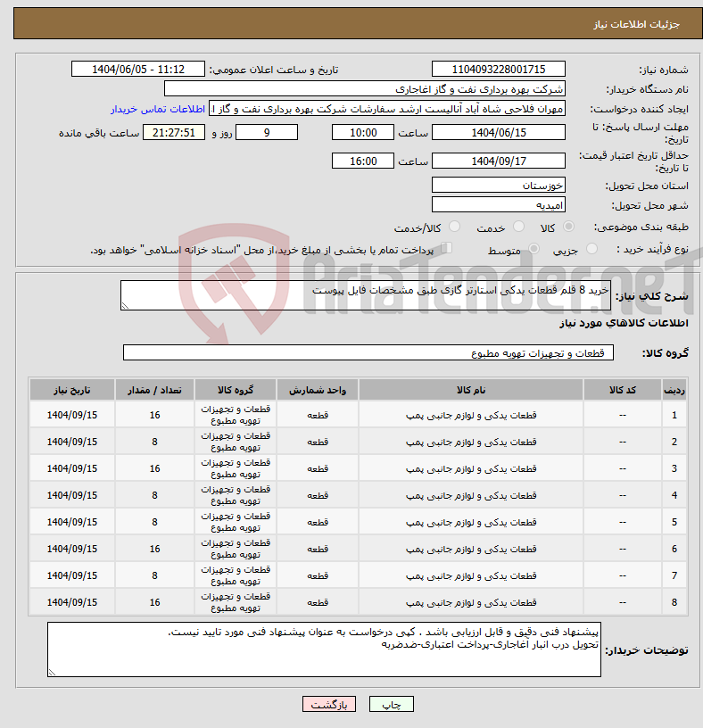Click the general description text area
This screenshot has height=728, width=703.
pos(366,295)
